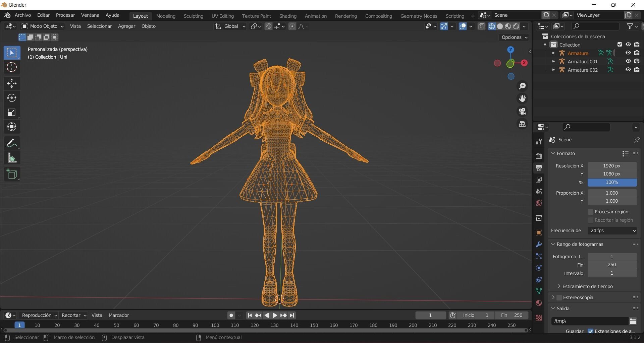Open the View Layer properties tab
The image size is (644, 343).
point(539,180)
